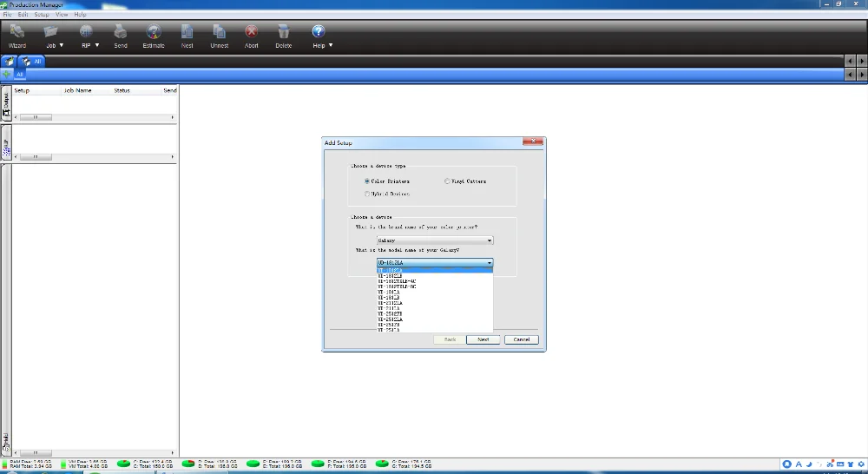Click the gear icon in system tray
The width and height of the screenshot is (868, 474).
pos(861,464)
